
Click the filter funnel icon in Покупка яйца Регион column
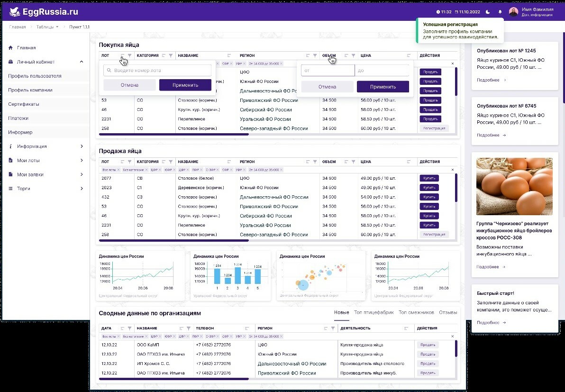pyautogui.click(x=315, y=55)
